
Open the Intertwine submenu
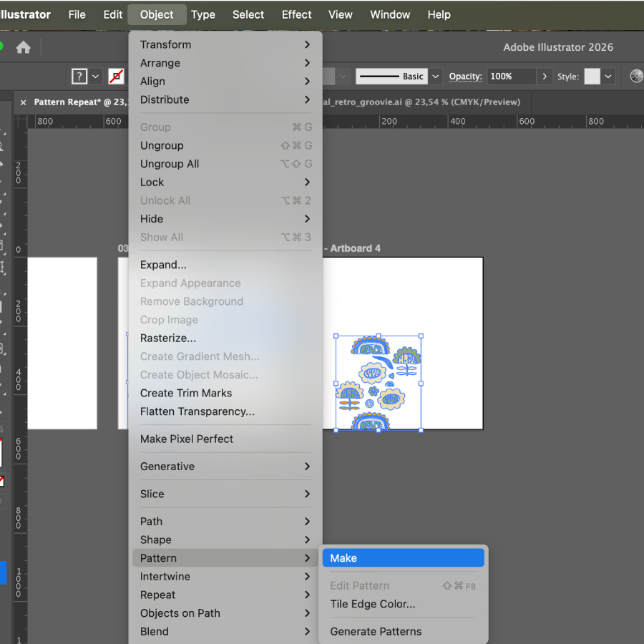tap(225, 577)
